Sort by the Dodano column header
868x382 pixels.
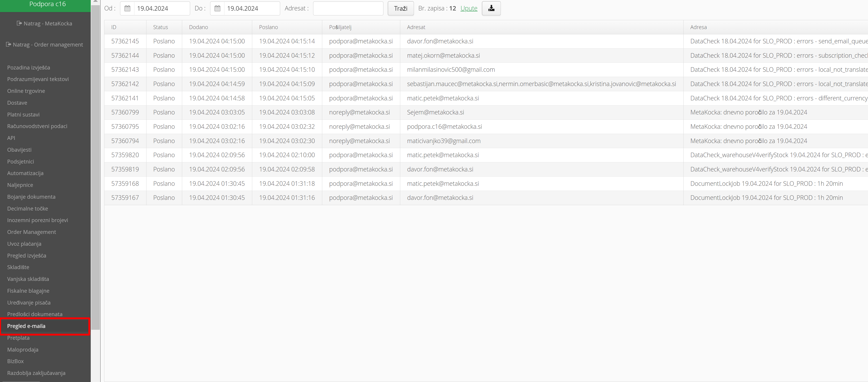point(199,27)
